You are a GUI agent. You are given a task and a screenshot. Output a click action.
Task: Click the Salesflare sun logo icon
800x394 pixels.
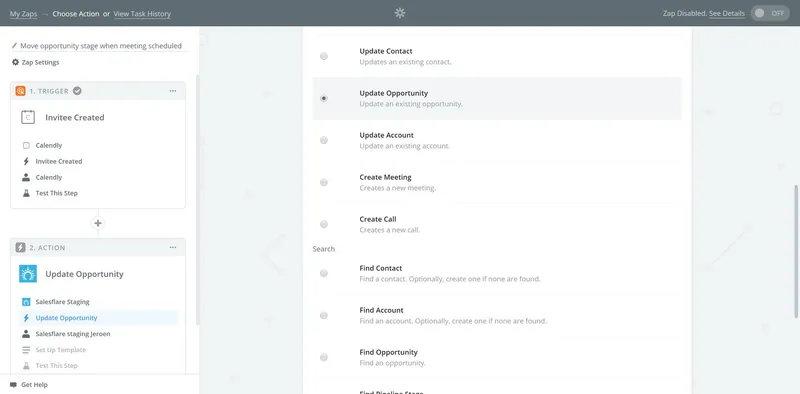(x=28, y=274)
